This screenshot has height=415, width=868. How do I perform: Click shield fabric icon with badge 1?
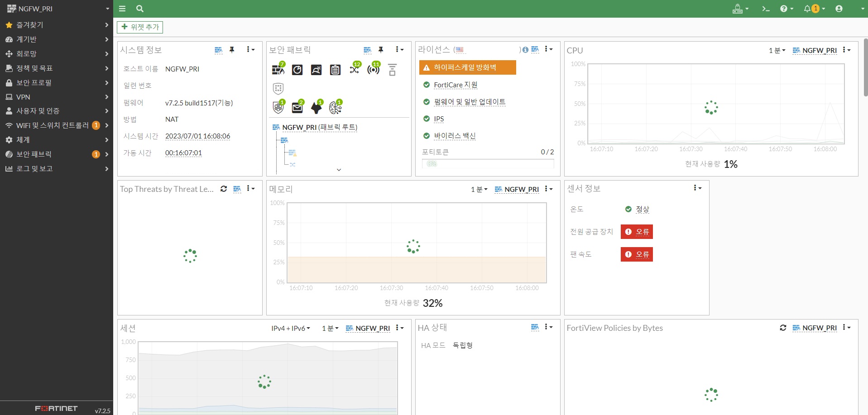278,107
